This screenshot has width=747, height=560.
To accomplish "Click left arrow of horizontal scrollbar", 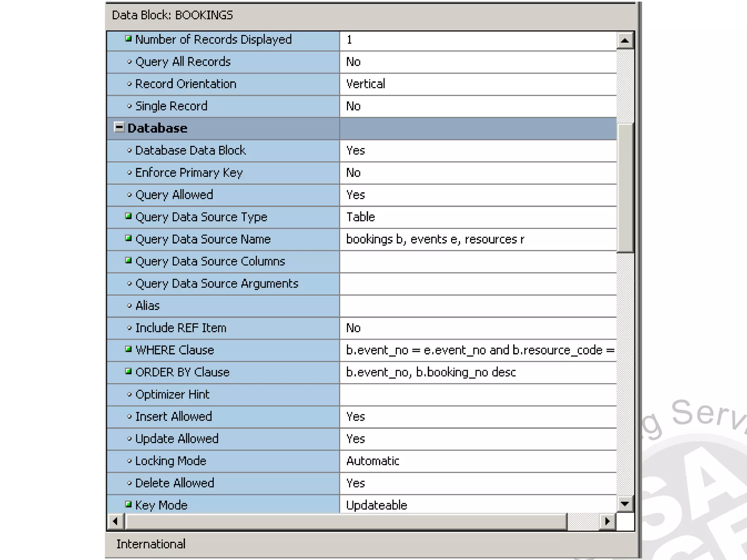I will point(115,521).
